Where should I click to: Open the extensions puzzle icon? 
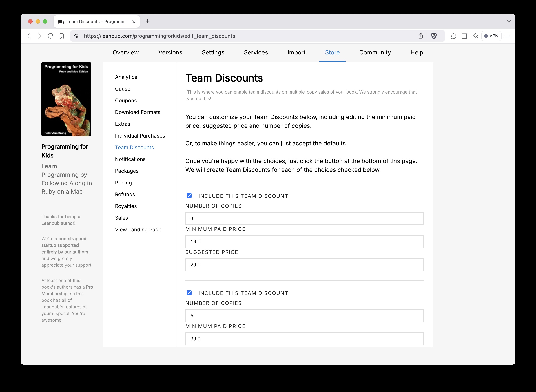coord(453,36)
